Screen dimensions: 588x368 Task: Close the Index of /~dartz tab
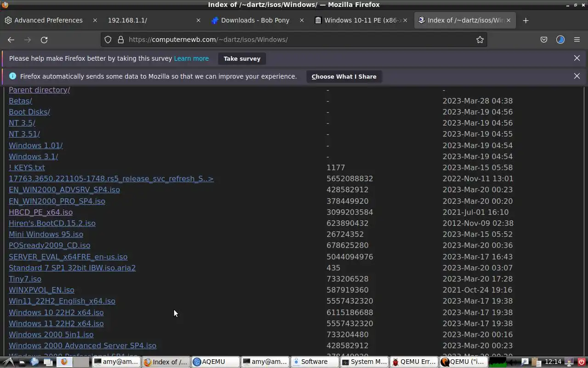coord(509,20)
